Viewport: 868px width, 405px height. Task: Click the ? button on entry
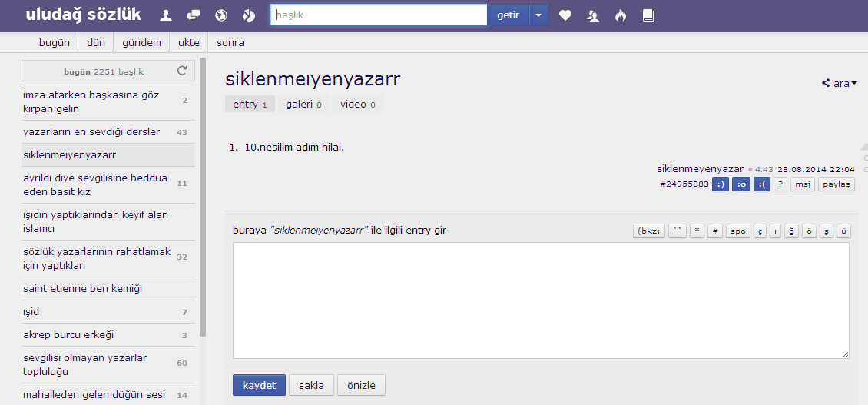pos(780,184)
